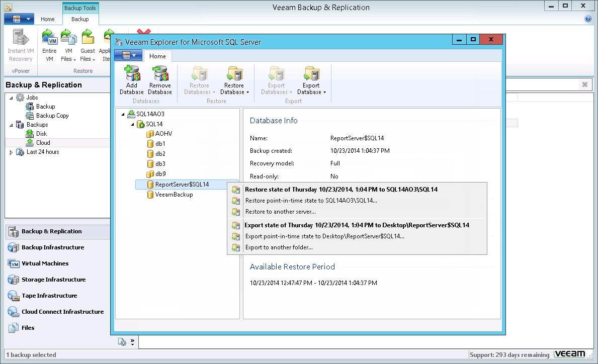Choose Export point-in-time state menu entry
The image size is (598, 364).
tap(357, 236)
